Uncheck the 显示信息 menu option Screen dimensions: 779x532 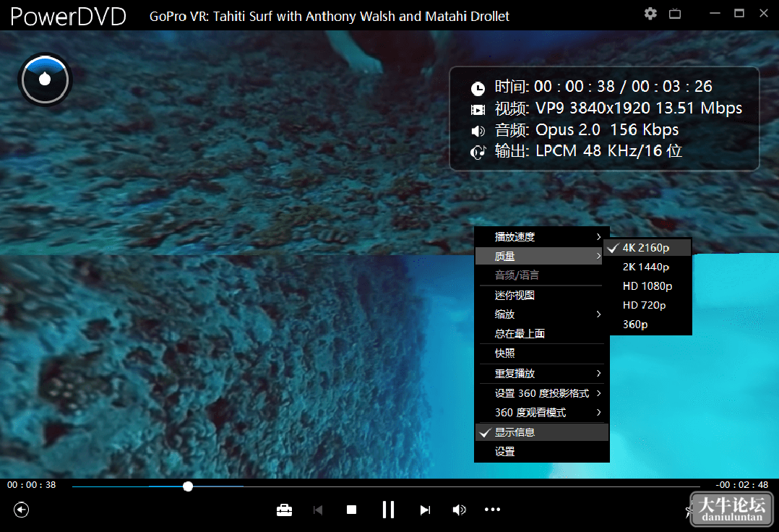(x=542, y=432)
